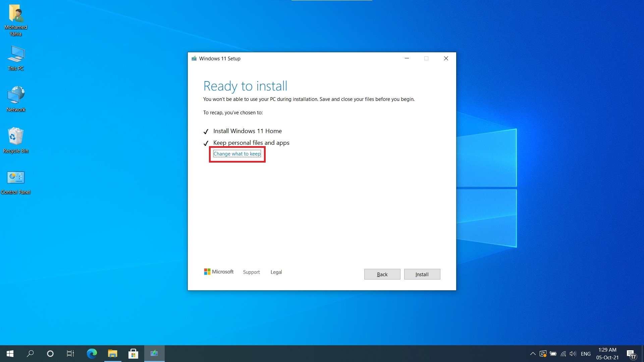Open the Recycle Bin desktop icon

(16, 140)
